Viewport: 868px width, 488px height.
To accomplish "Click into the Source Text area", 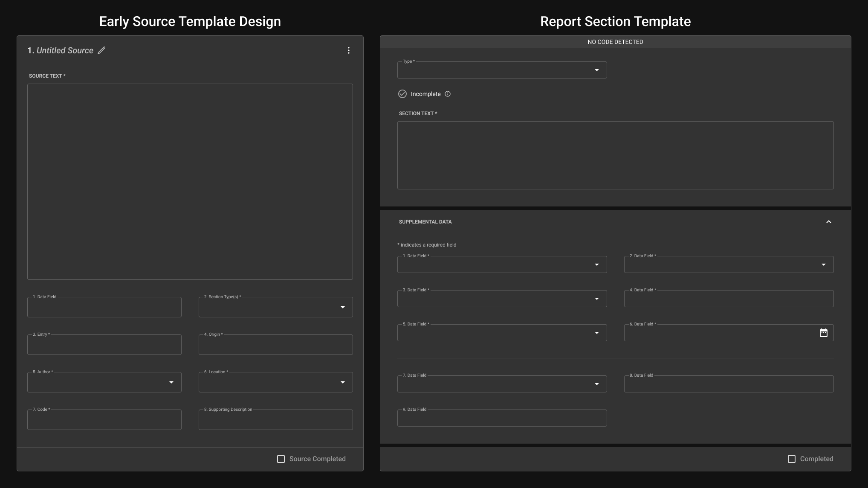I will click(190, 182).
